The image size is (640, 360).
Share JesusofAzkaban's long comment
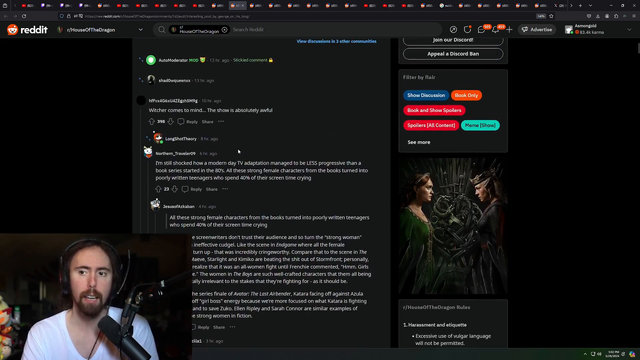219,327
